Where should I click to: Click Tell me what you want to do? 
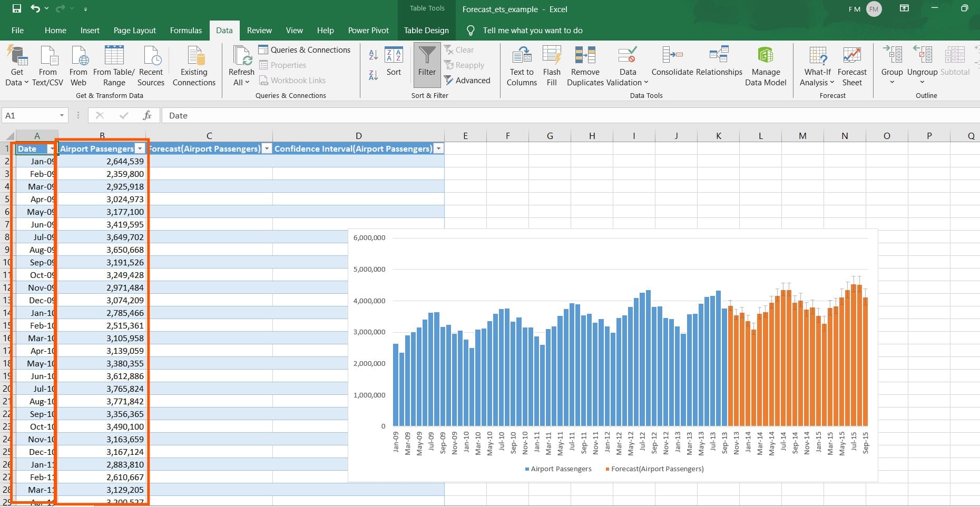532,30
